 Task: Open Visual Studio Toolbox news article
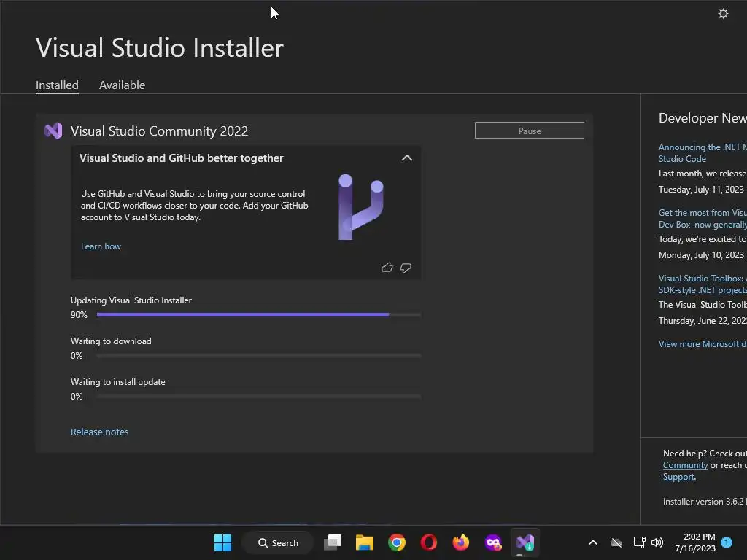tap(703, 284)
